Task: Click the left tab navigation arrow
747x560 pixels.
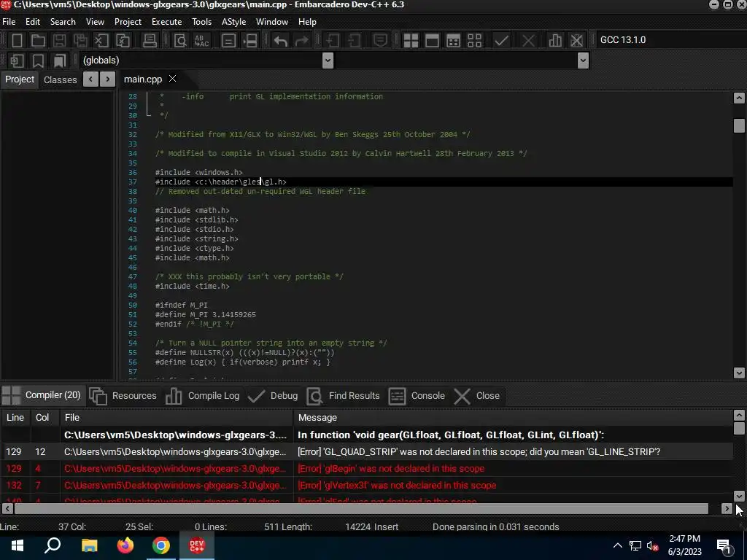Action: pos(90,79)
